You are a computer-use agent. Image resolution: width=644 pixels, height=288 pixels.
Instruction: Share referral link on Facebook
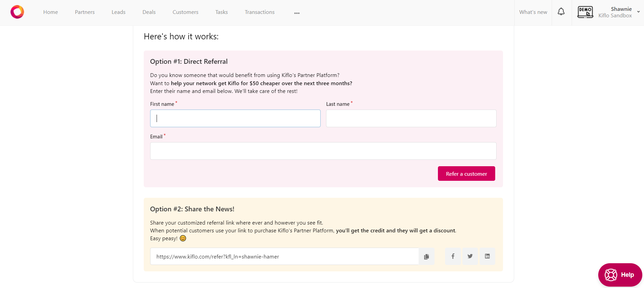[x=453, y=256]
